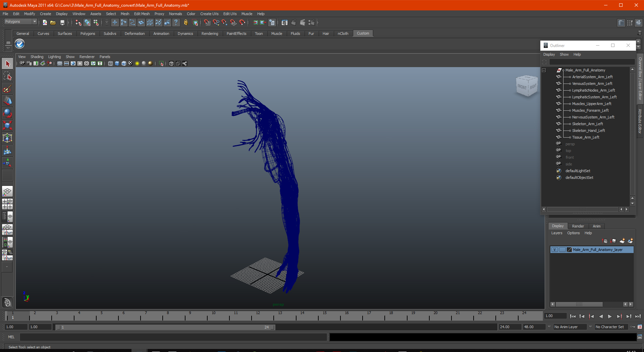
Task: Open Anim tab in layer editor
Action: [x=596, y=226]
